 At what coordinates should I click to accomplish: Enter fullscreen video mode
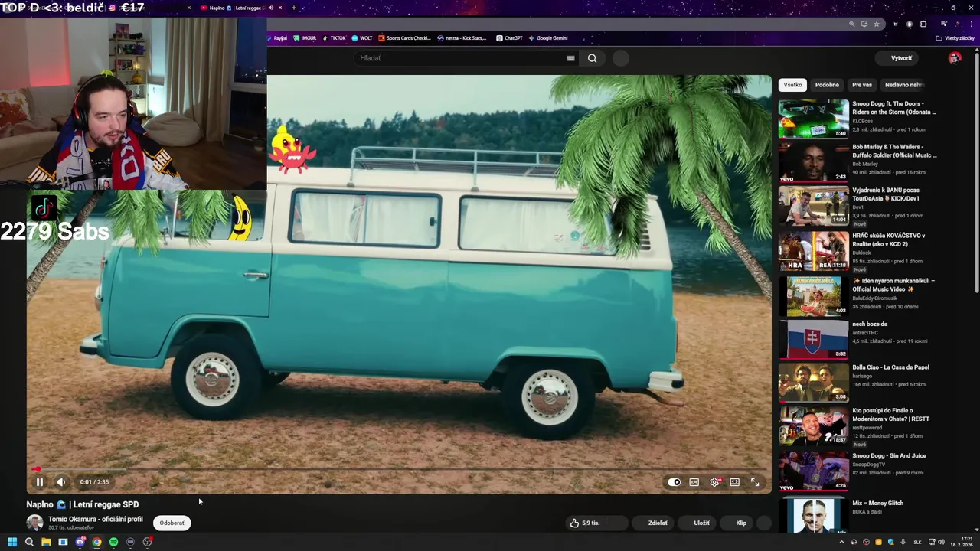coord(755,482)
